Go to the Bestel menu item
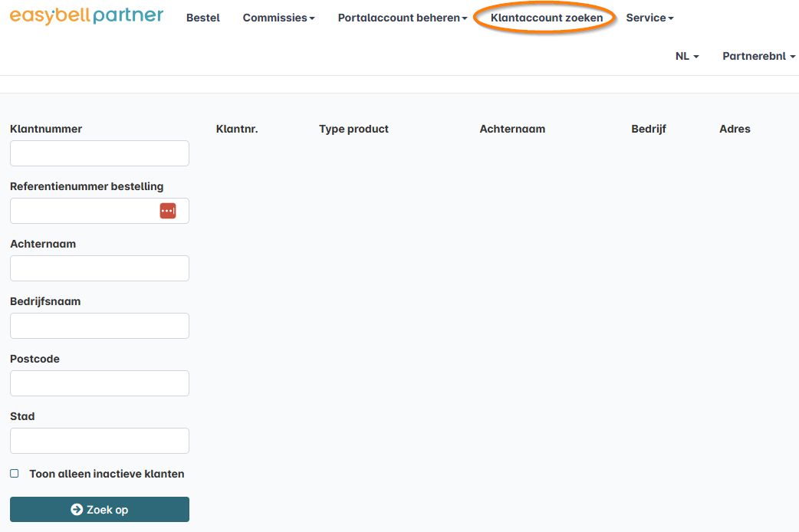 point(203,18)
